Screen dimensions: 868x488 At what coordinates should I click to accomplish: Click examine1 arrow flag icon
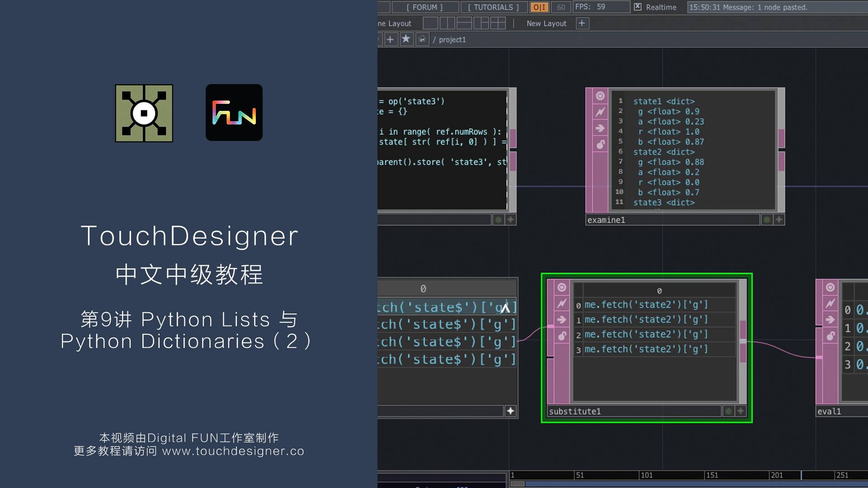point(600,128)
